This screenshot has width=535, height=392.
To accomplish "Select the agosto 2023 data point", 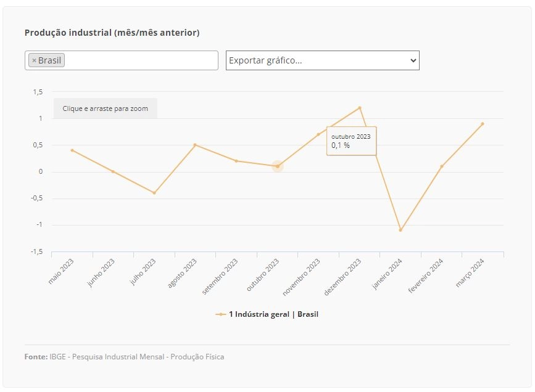I will [x=195, y=145].
